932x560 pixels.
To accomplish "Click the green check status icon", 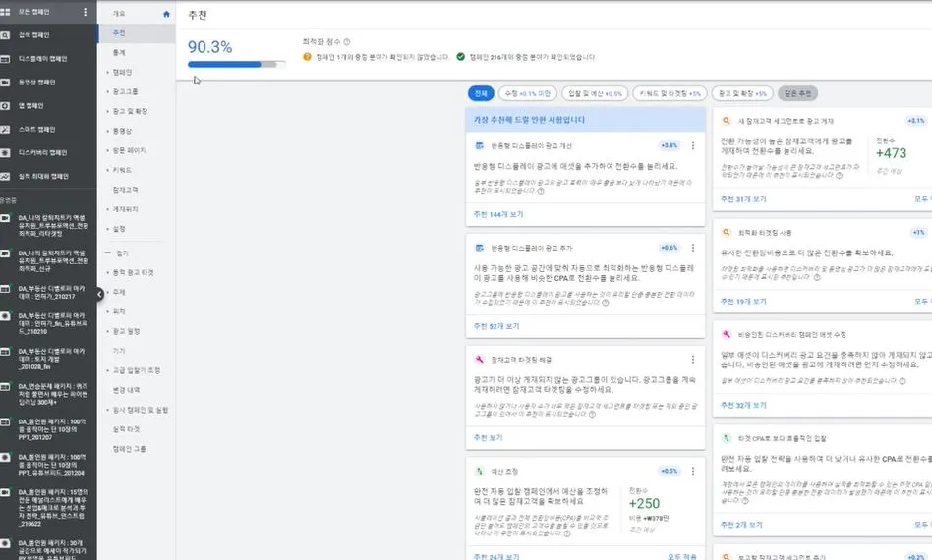I will point(461,57).
